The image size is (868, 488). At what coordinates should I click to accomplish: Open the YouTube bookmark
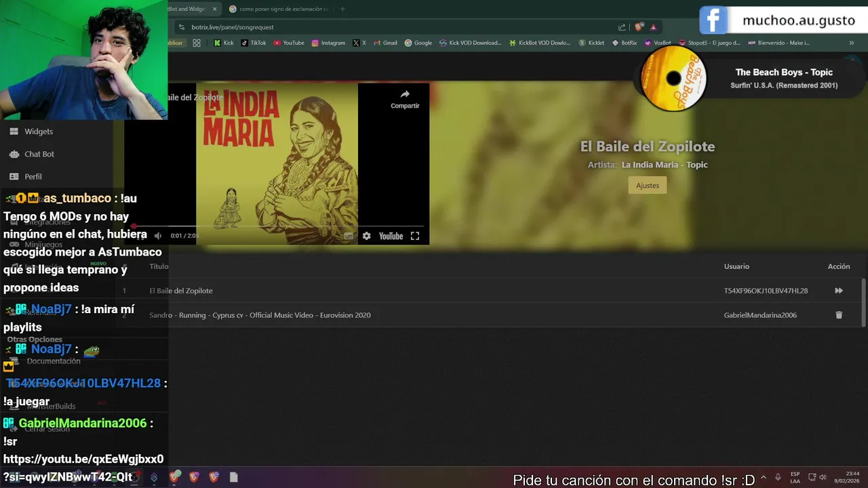point(288,43)
